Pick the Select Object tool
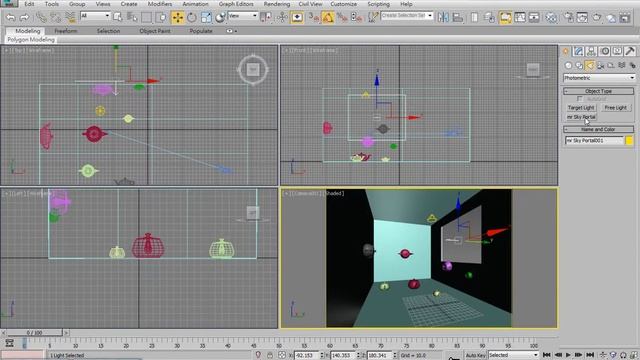This screenshot has height=360, width=640. click(118, 17)
